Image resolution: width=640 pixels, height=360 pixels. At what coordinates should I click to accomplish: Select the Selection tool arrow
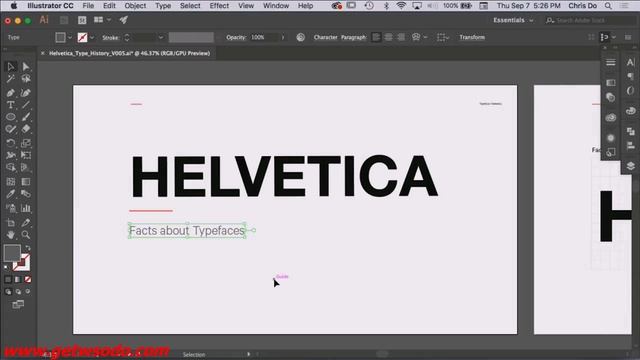coord(11,66)
